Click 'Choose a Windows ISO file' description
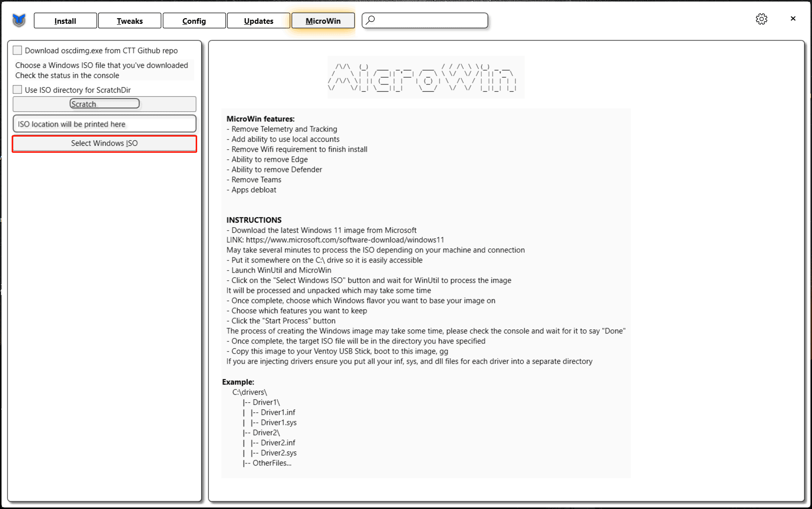 pyautogui.click(x=102, y=65)
